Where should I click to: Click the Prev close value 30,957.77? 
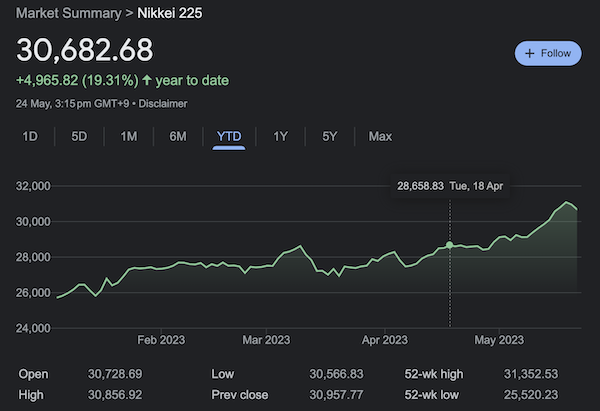click(336, 395)
